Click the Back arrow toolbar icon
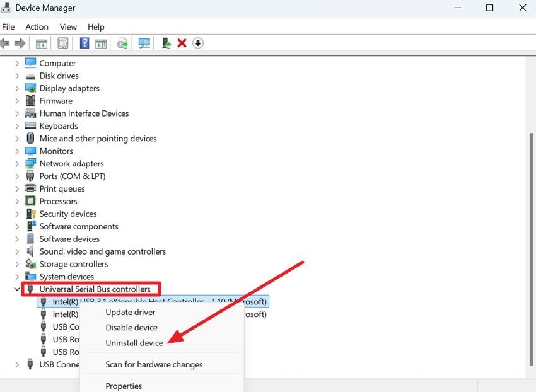This screenshot has height=392, width=536. (5, 43)
